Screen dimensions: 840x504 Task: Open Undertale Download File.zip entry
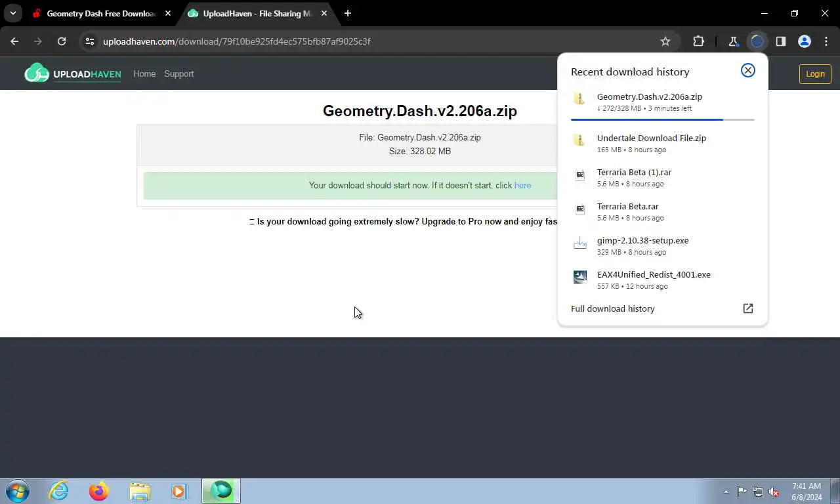(x=663, y=143)
